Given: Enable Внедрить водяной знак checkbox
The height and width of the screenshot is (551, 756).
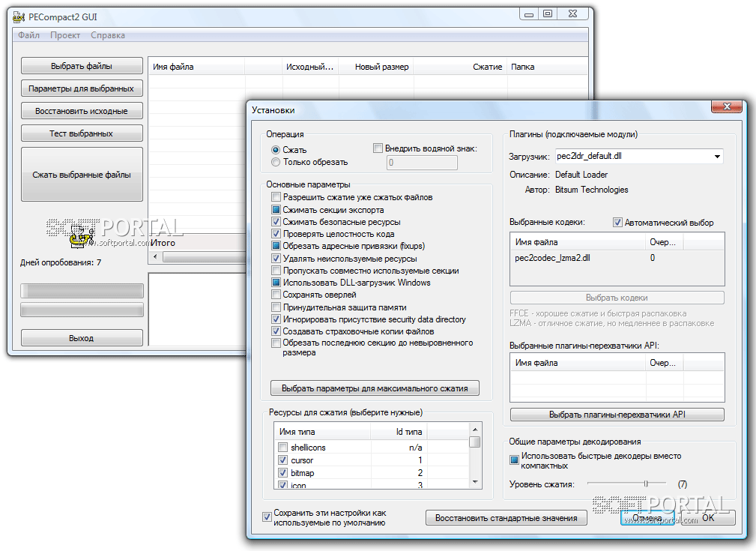Looking at the screenshot, I should [x=378, y=148].
